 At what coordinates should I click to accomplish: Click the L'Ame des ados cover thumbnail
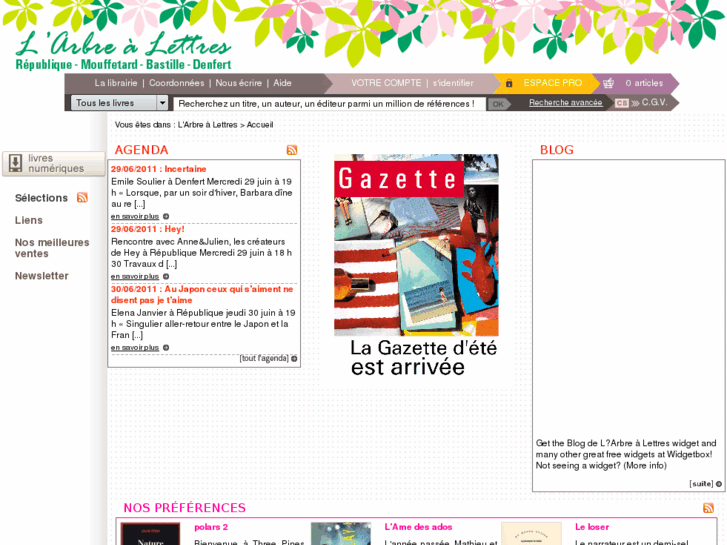click(x=341, y=533)
